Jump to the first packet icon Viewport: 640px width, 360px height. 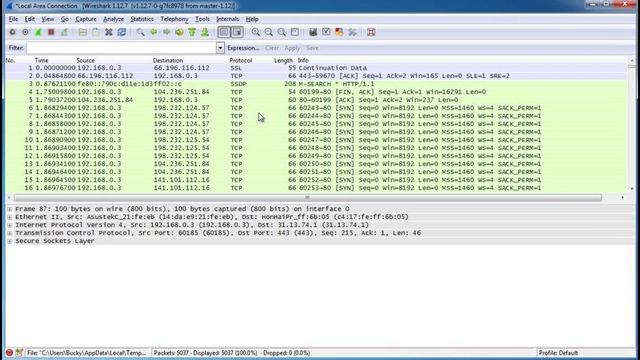click(x=192, y=32)
